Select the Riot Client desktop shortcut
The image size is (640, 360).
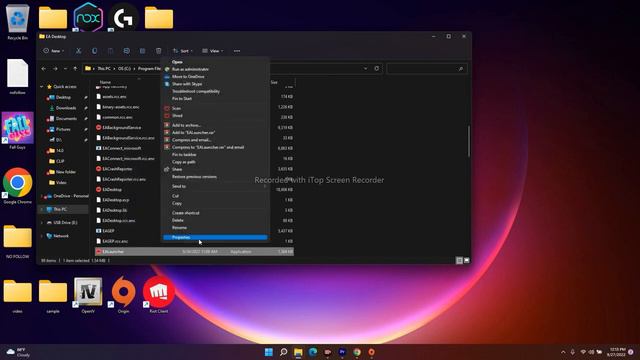159,295
